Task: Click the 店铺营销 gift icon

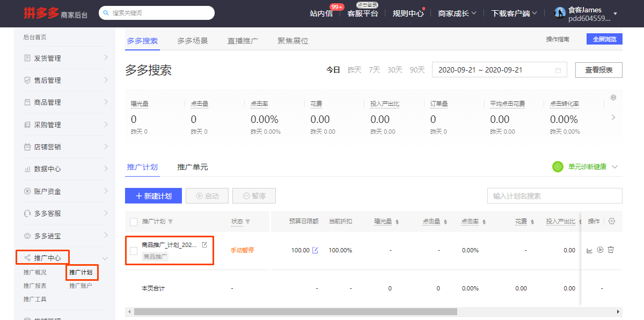Action: (27, 147)
